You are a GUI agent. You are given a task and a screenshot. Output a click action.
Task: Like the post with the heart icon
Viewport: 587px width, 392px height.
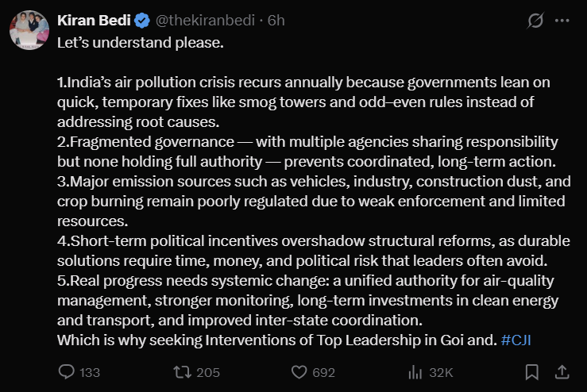point(299,371)
